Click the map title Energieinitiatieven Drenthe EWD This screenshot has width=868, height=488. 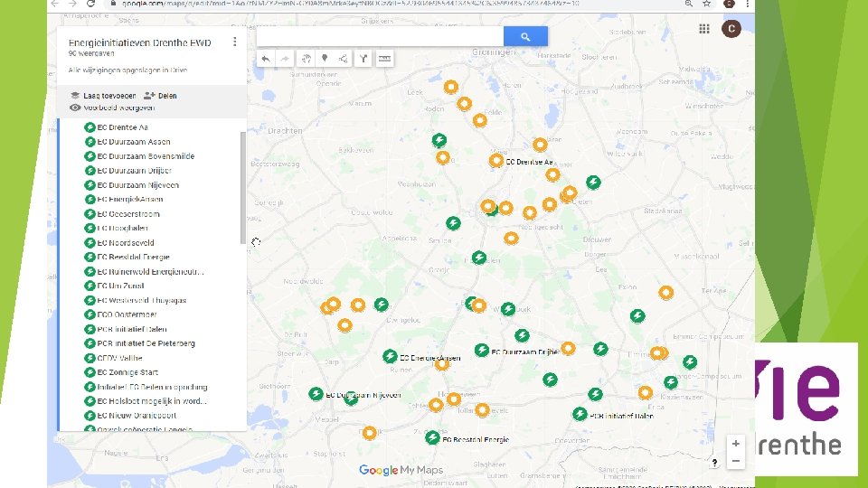pos(139,42)
